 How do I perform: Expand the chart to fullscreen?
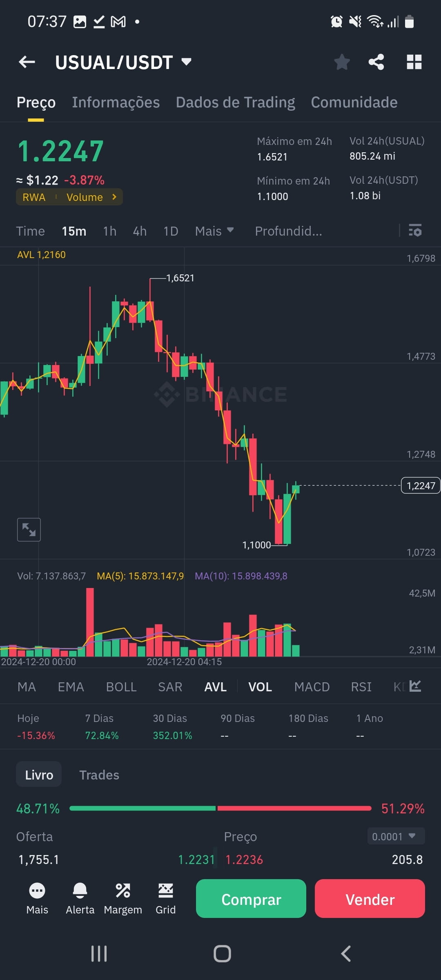[x=29, y=530]
